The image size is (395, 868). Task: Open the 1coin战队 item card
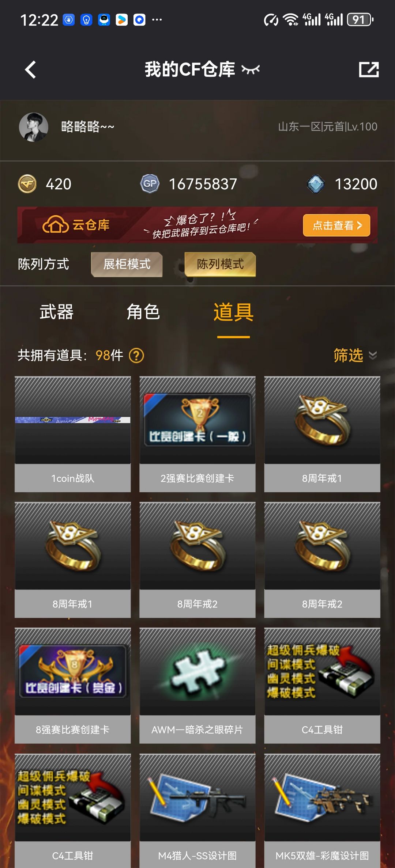(73, 434)
